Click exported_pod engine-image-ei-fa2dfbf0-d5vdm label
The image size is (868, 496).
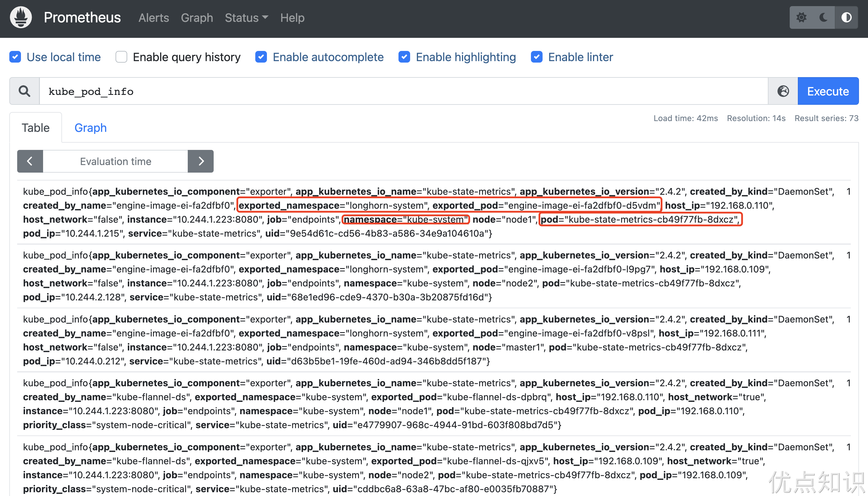point(546,206)
